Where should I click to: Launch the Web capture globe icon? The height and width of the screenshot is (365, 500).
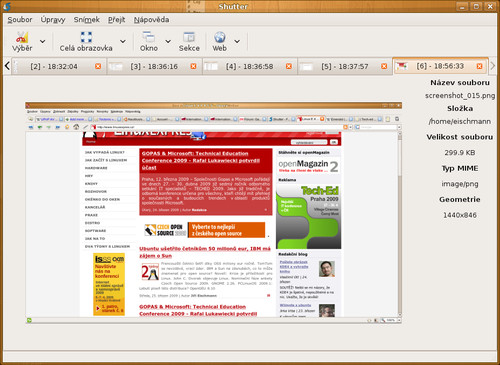click(220, 37)
